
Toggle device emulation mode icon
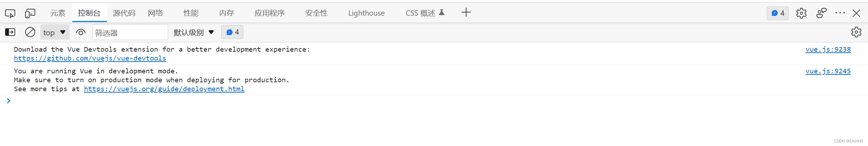[30, 14]
